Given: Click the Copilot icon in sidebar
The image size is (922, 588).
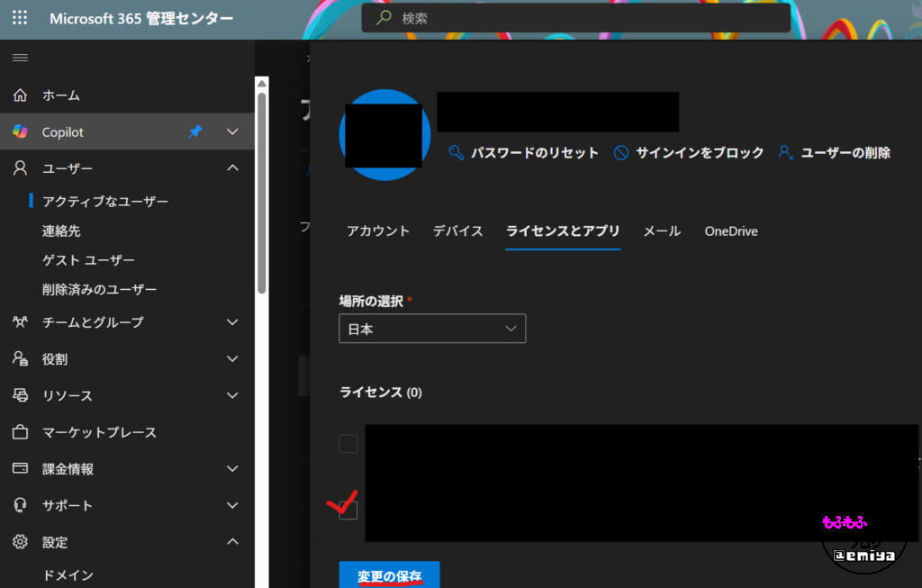Looking at the screenshot, I should [x=20, y=132].
